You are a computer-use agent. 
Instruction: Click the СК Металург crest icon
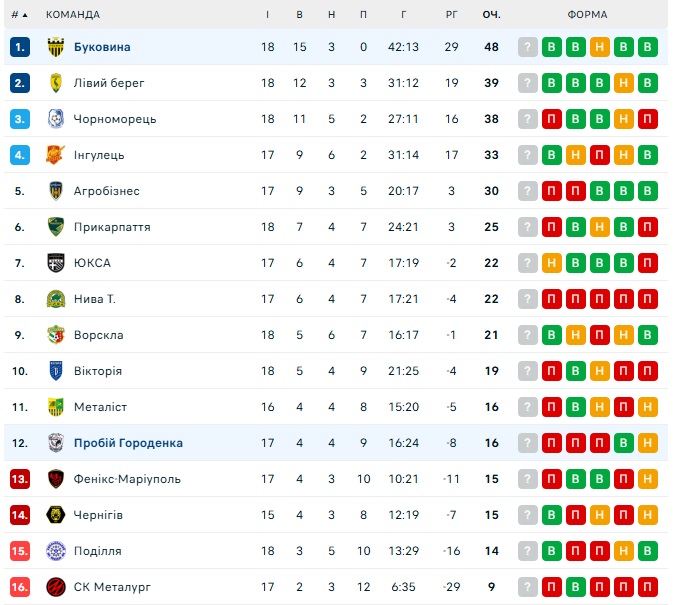(56, 587)
